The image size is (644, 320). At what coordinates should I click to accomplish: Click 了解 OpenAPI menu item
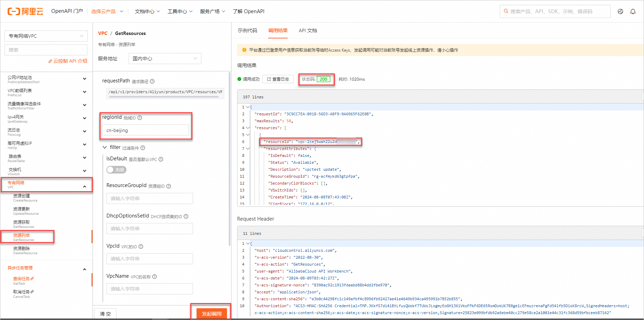[x=249, y=11]
